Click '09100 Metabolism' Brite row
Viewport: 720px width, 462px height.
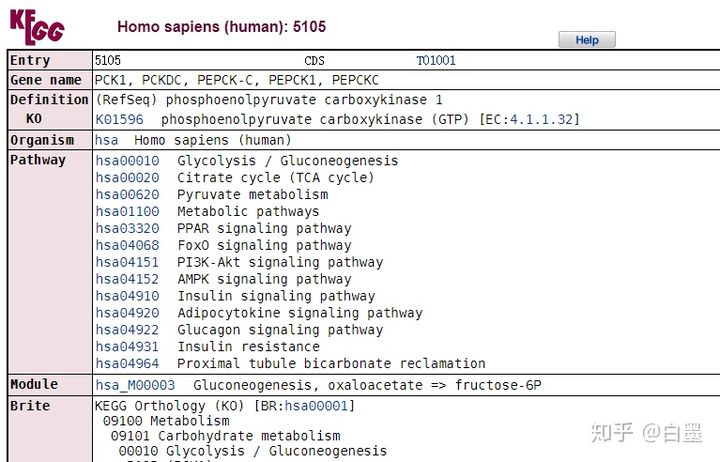166,421
